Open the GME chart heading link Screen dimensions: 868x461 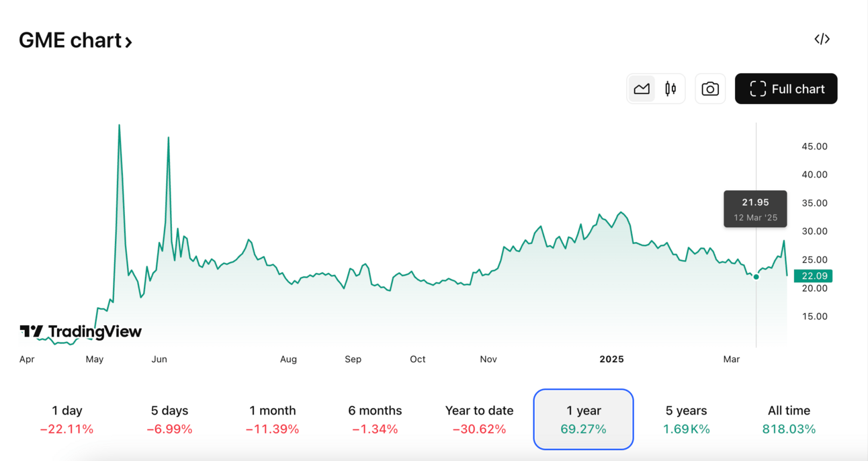tap(75, 41)
